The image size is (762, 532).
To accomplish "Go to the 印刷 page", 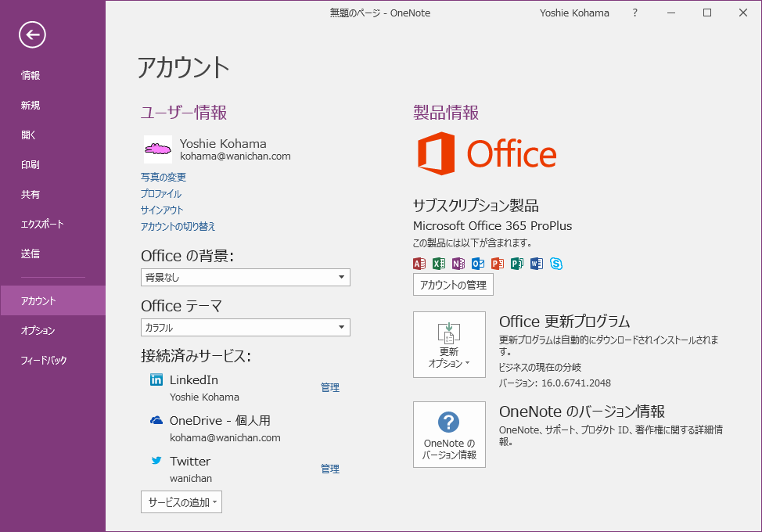I will pos(52,165).
